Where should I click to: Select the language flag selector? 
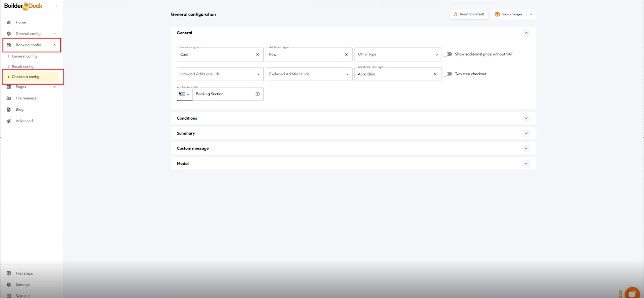click(x=184, y=94)
